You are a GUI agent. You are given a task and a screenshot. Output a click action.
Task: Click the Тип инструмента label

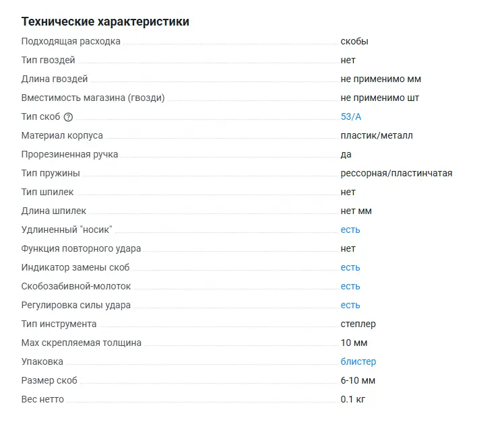(x=59, y=324)
